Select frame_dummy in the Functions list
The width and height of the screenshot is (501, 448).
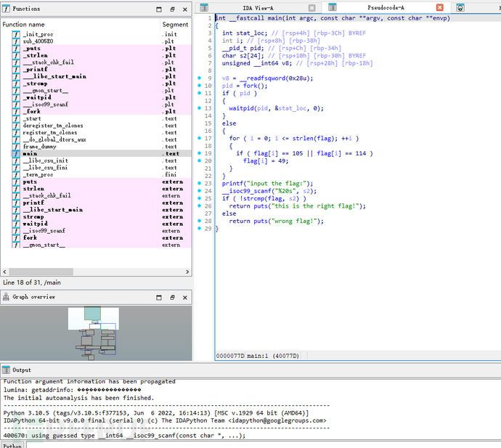point(38,147)
